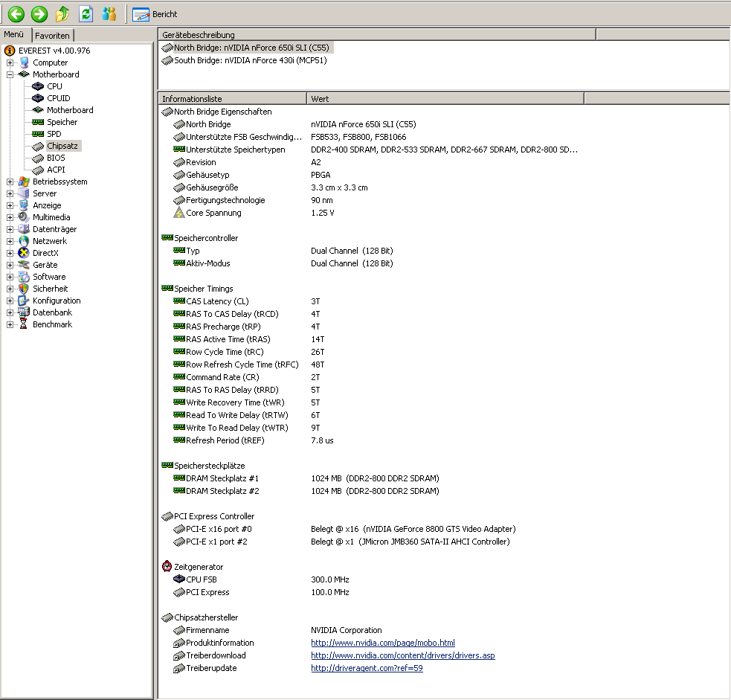The image size is (731, 700).
Task: Select the CPUID chip icon in tree
Action: pos(38,98)
